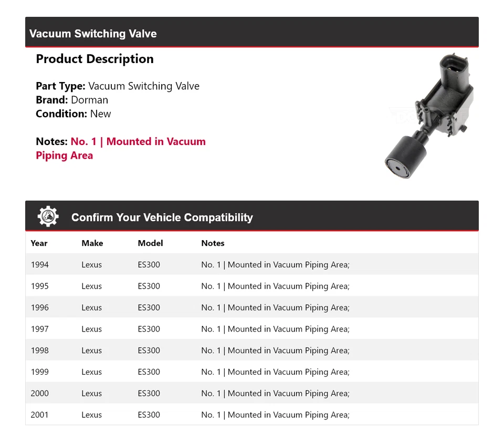Click the Part Type line

pos(118,86)
